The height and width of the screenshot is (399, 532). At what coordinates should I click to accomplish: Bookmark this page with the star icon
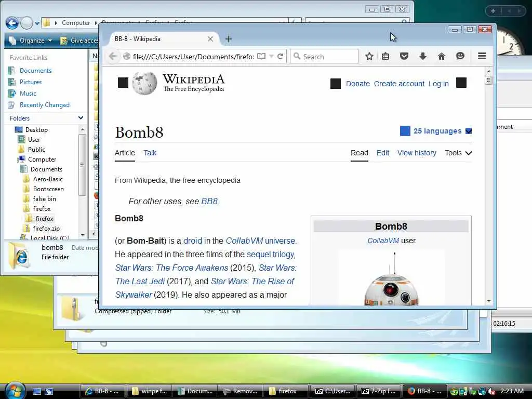pyautogui.click(x=369, y=56)
